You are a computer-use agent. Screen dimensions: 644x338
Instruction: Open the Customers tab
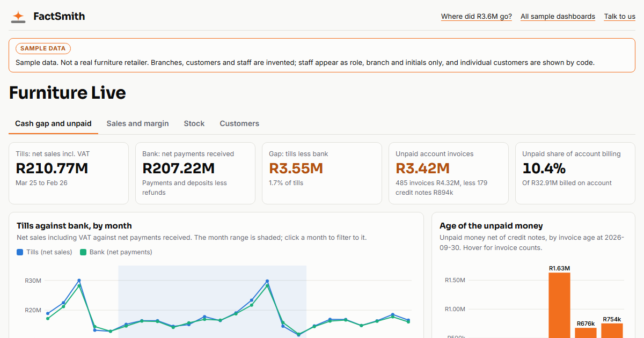point(239,123)
